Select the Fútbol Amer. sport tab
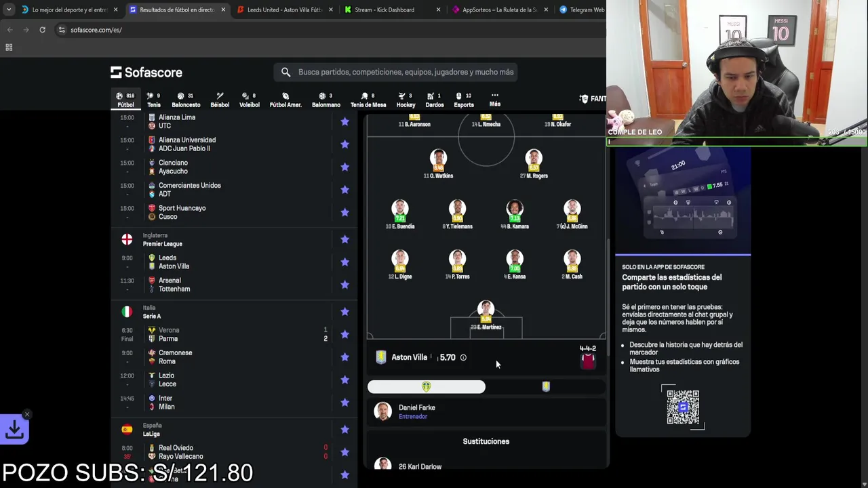 tap(285, 100)
